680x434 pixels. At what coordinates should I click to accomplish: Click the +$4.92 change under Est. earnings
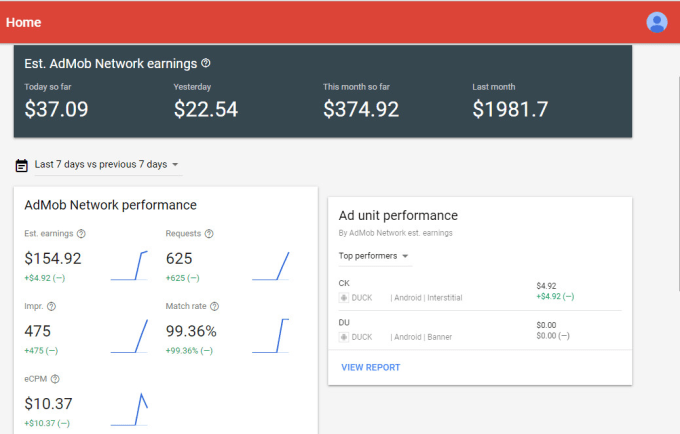pyautogui.click(x=45, y=278)
